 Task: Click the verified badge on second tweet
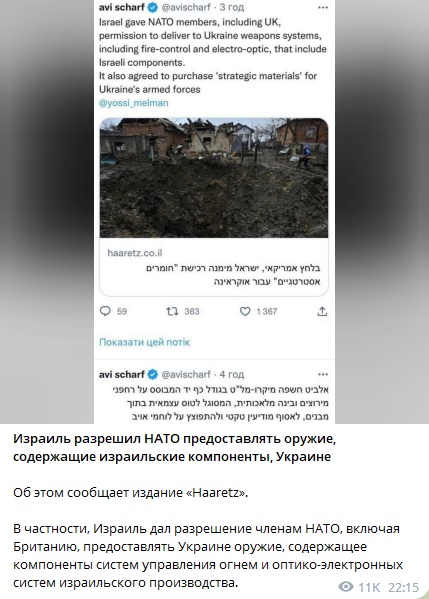click(x=153, y=374)
